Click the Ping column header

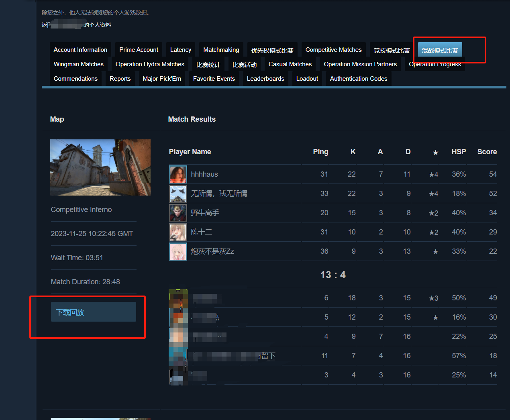320,152
